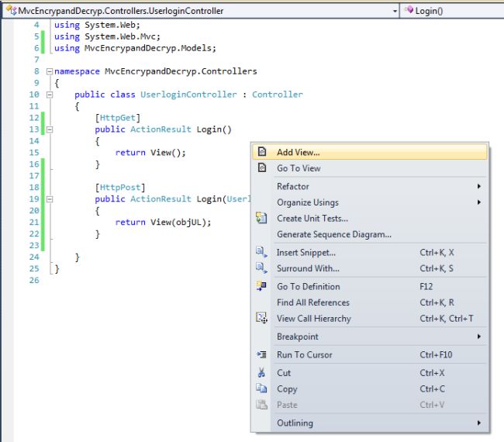Click the Run To Cursor icon

tap(262, 355)
